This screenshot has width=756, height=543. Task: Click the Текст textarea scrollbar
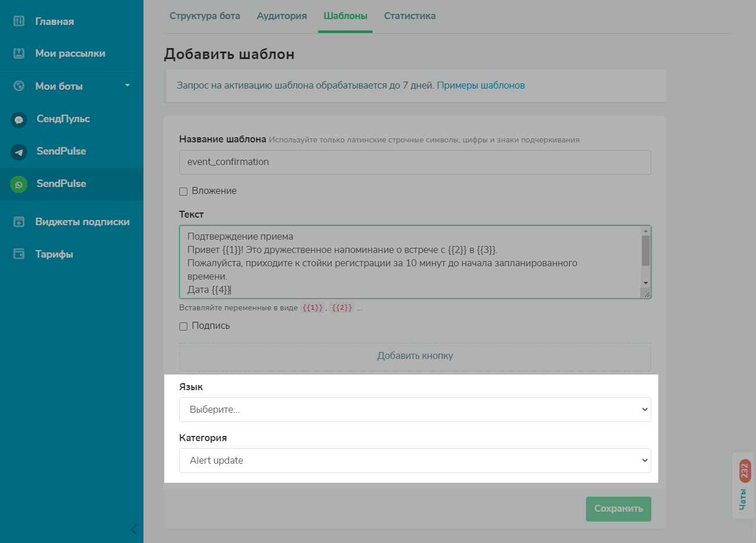[646, 252]
